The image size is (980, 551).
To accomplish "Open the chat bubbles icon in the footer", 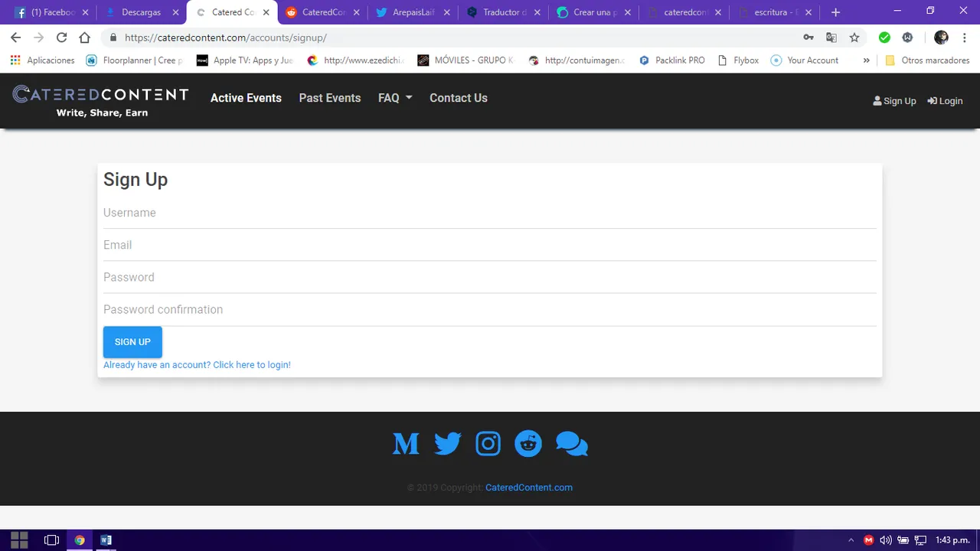I will coord(571,444).
